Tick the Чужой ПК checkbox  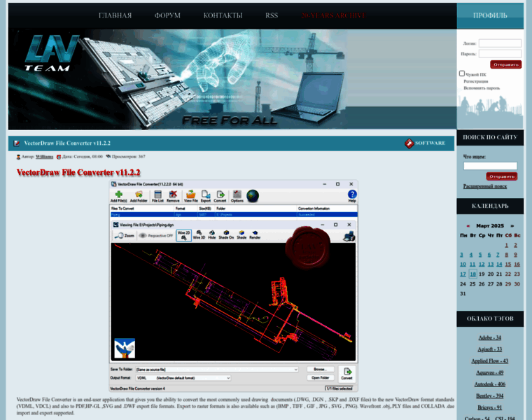coord(462,73)
